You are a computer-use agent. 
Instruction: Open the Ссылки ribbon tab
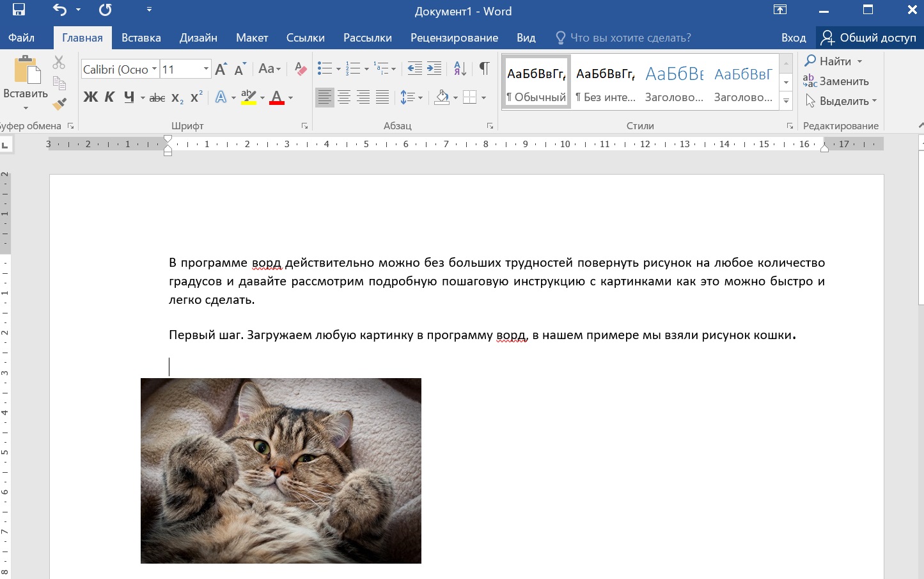(x=306, y=38)
